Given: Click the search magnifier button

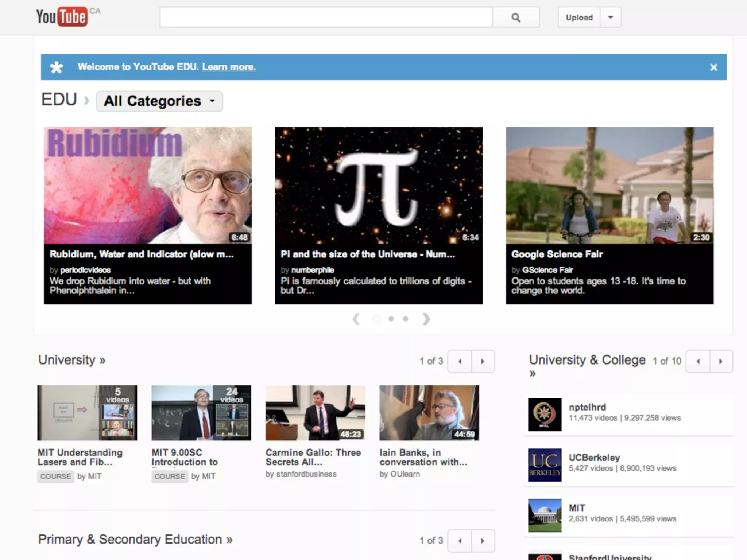Looking at the screenshot, I should click(x=516, y=17).
